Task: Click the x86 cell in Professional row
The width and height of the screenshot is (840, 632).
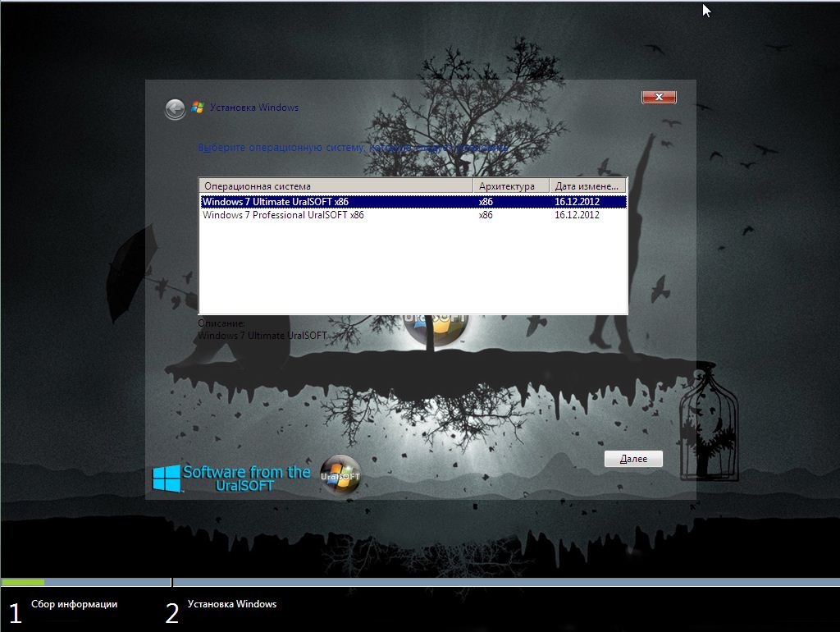Action: point(486,215)
